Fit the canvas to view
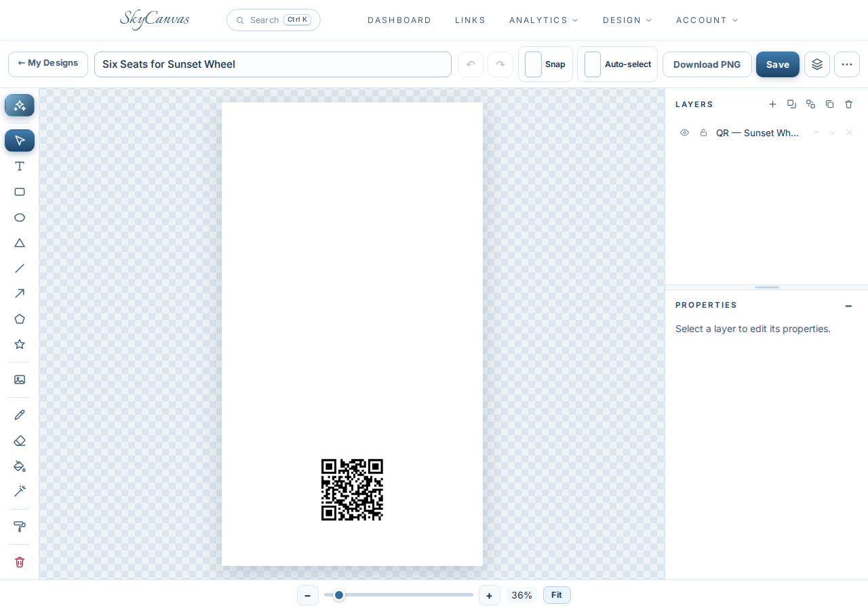The height and width of the screenshot is (610, 868). [557, 595]
